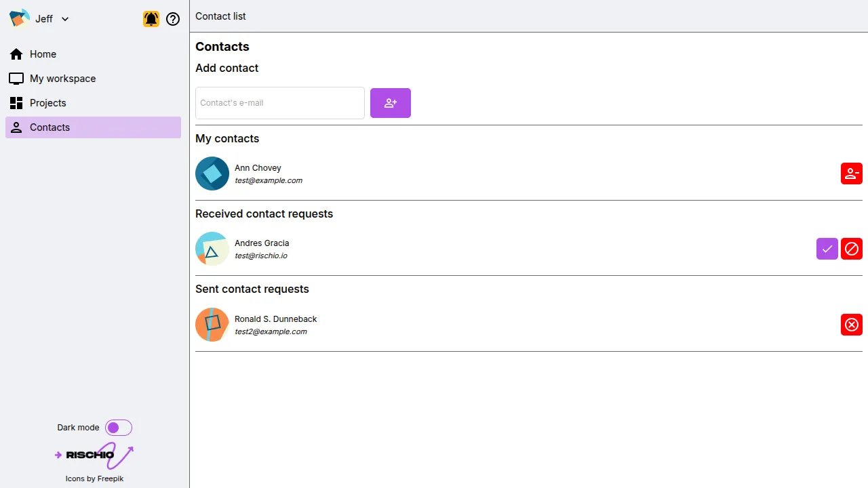Toggle the Dark mode switch

click(x=119, y=428)
